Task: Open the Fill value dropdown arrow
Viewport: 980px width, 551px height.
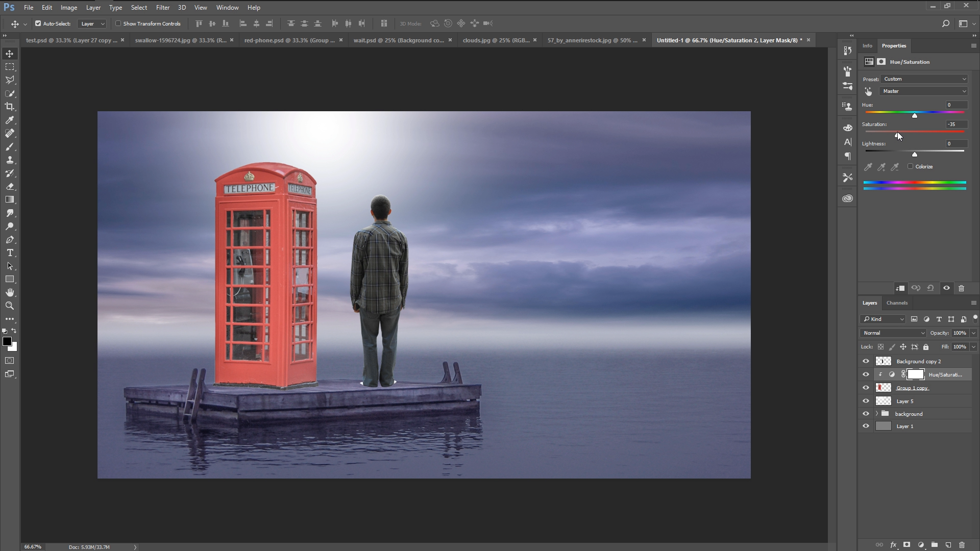Action: [x=973, y=347]
